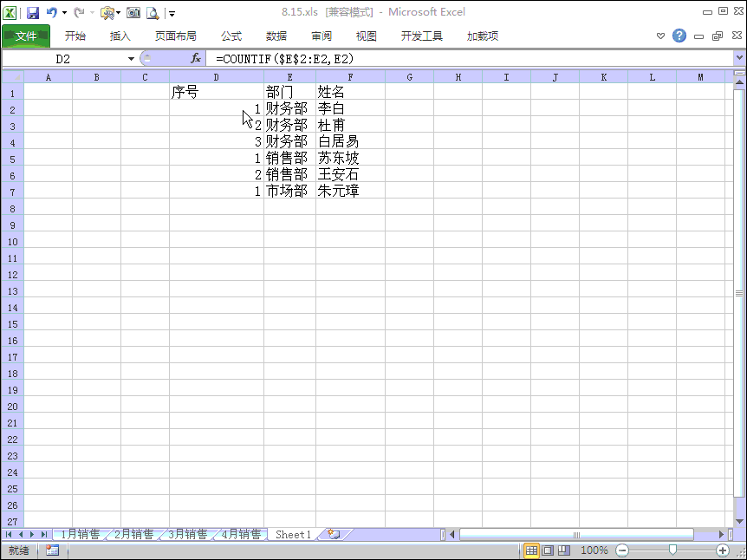Click the Select All corner button

tap(13, 77)
